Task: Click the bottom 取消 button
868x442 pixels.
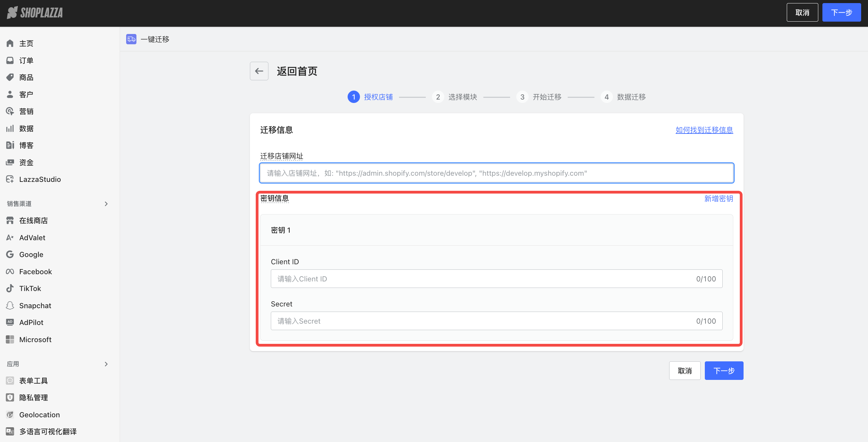Action: 685,371
